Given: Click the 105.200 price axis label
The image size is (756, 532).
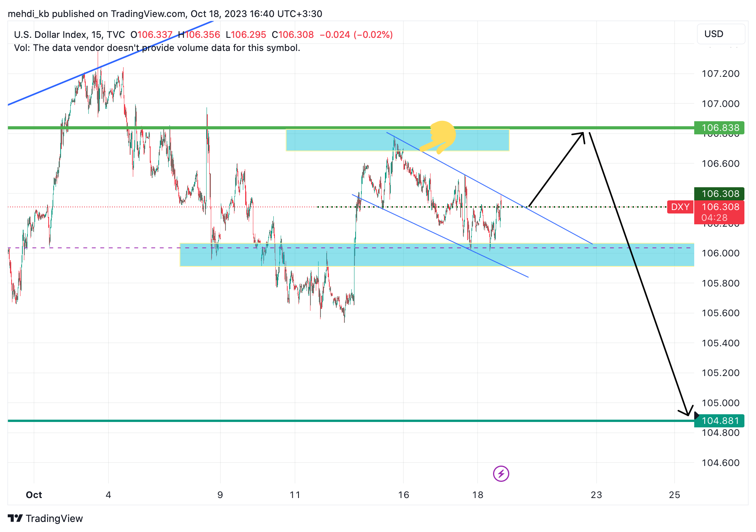Looking at the screenshot, I should [720, 373].
